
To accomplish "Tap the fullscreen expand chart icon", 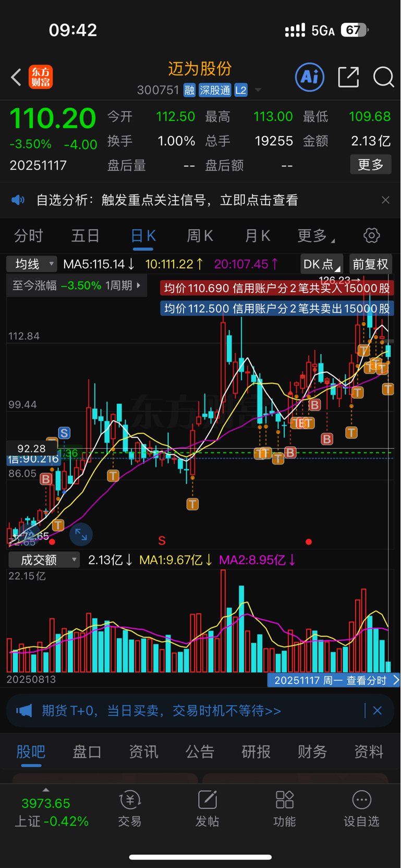I will [x=81, y=534].
